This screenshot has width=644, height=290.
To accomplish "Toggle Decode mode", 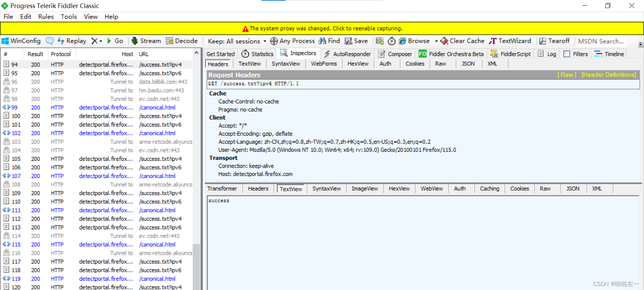I will click(x=182, y=41).
